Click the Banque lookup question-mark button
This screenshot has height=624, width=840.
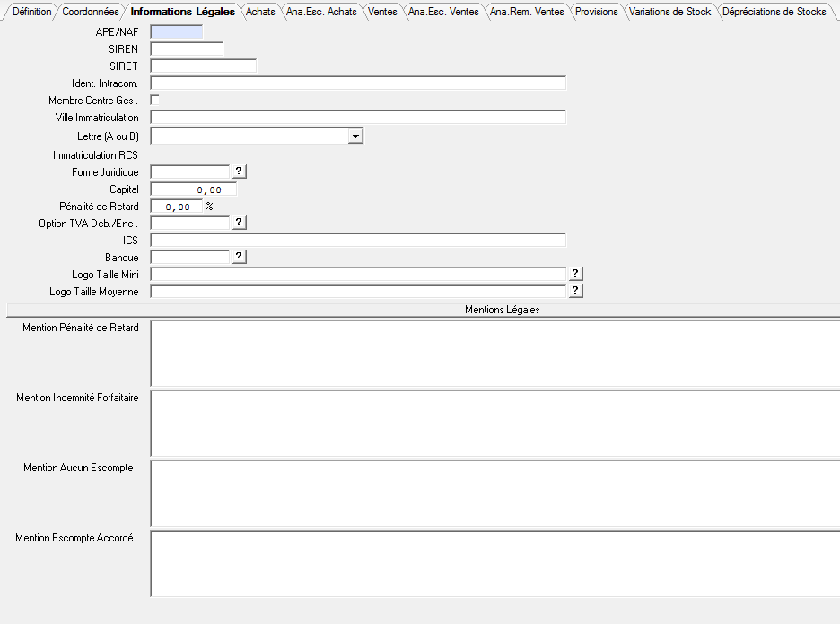pos(239,257)
